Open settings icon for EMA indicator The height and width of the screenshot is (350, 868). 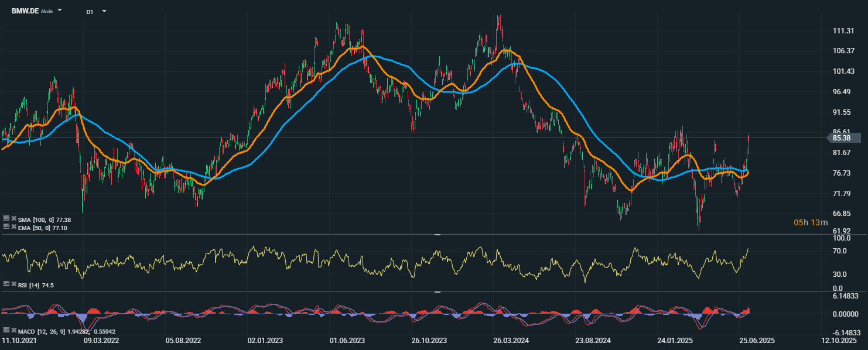point(6,227)
